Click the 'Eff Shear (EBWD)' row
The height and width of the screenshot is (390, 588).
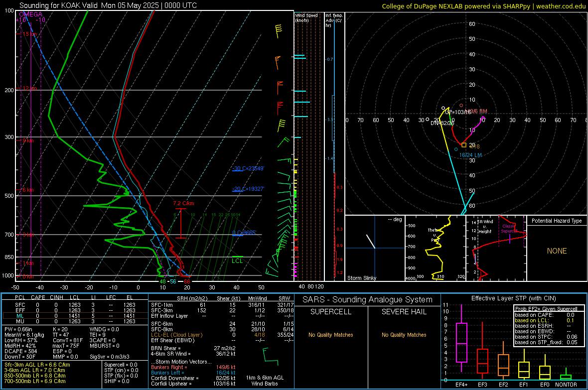(x=222, y=340)
